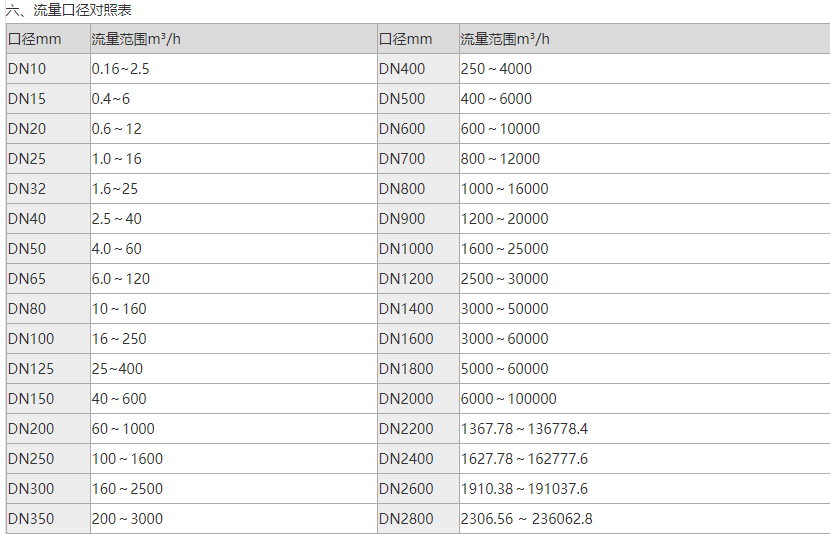Viewport: 830px width, 534px height.
Task: Click the 4.0~60 flow value
Action: point(117,249)
